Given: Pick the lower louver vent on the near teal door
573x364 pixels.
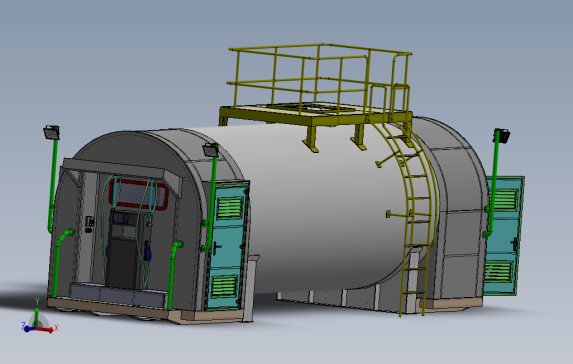Looking at the screenshot, I should click(224, 286).
